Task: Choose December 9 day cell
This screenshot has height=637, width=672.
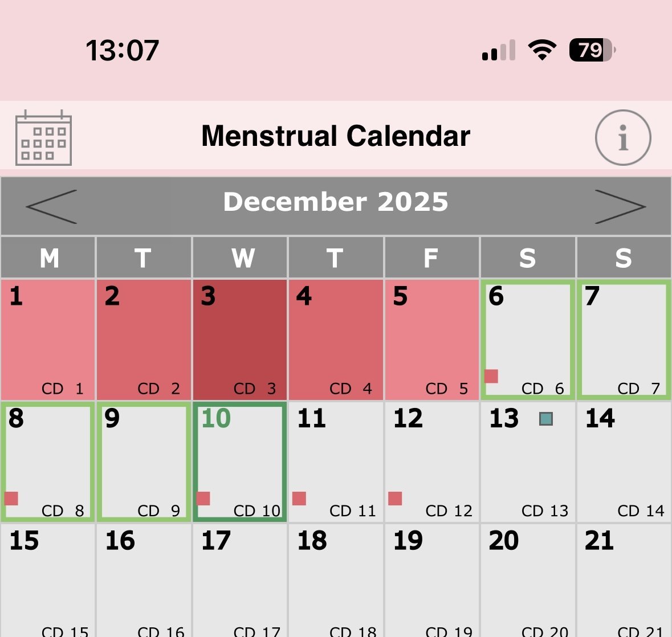Action: tap(144, 462)
